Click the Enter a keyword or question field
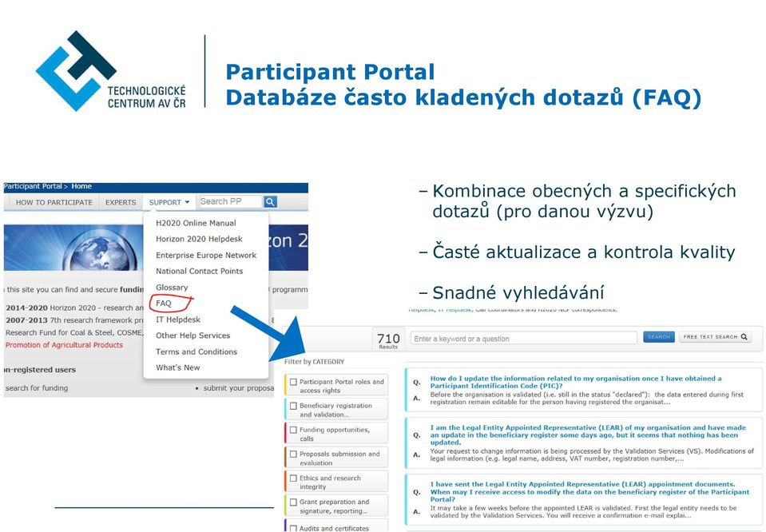 (524, 338)
